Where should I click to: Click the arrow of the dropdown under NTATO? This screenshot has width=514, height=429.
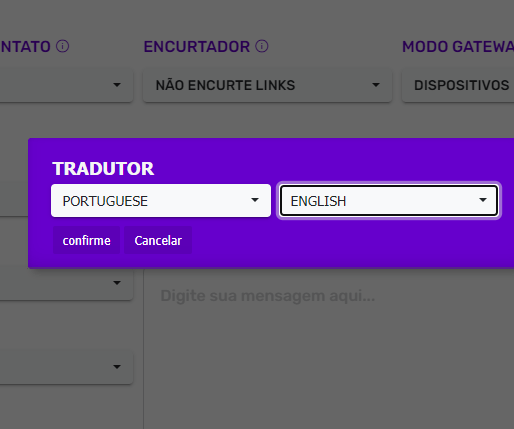pos(117,85)
